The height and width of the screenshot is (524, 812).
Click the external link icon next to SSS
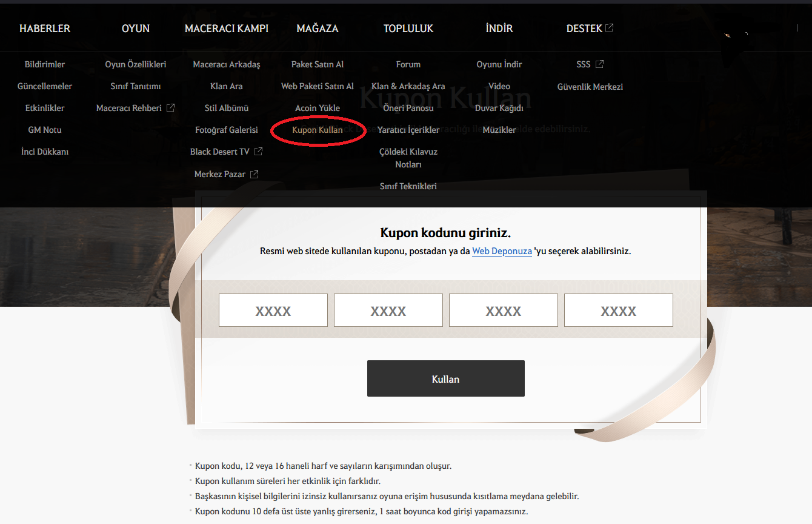pyautogui.click(x=600, y=63)
